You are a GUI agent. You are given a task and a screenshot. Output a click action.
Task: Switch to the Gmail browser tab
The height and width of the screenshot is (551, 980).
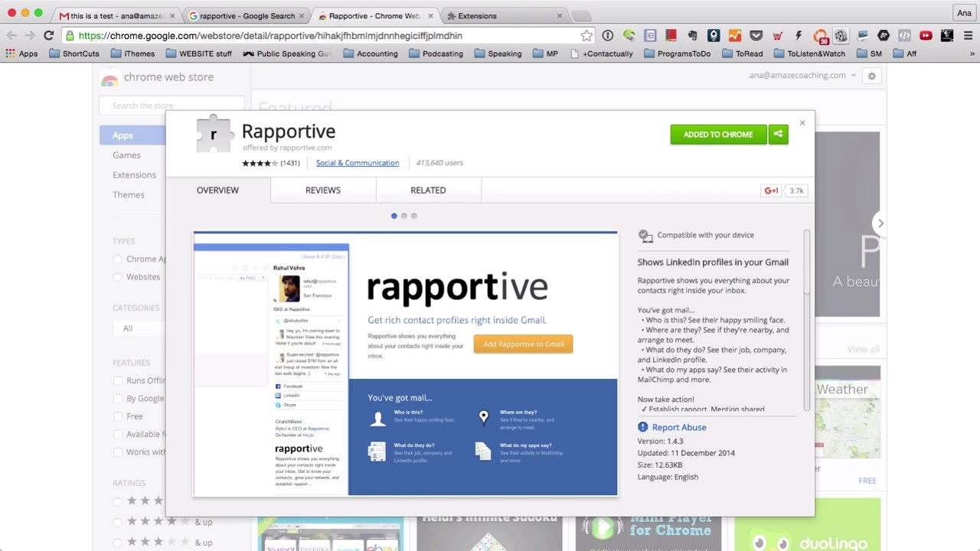pyautogui.click(x=115, y=15)
